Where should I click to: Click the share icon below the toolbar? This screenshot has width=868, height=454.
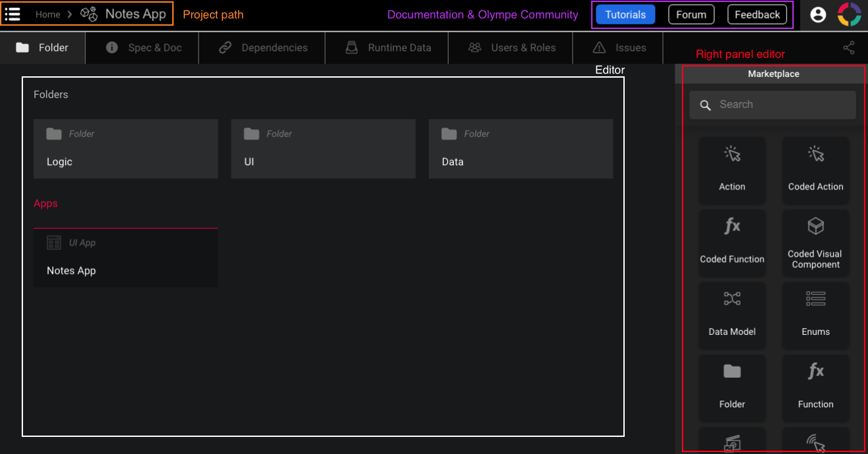[849, 48]
